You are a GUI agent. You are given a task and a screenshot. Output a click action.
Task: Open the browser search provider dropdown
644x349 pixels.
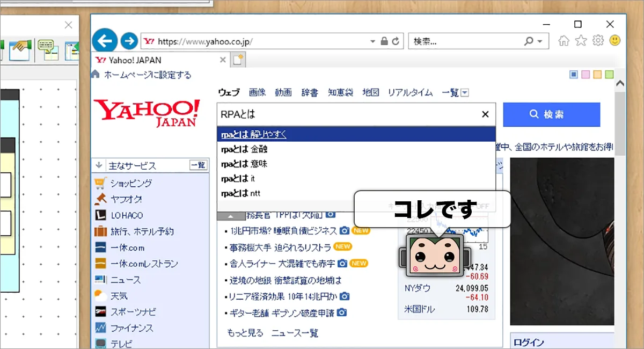click(539, 41)
